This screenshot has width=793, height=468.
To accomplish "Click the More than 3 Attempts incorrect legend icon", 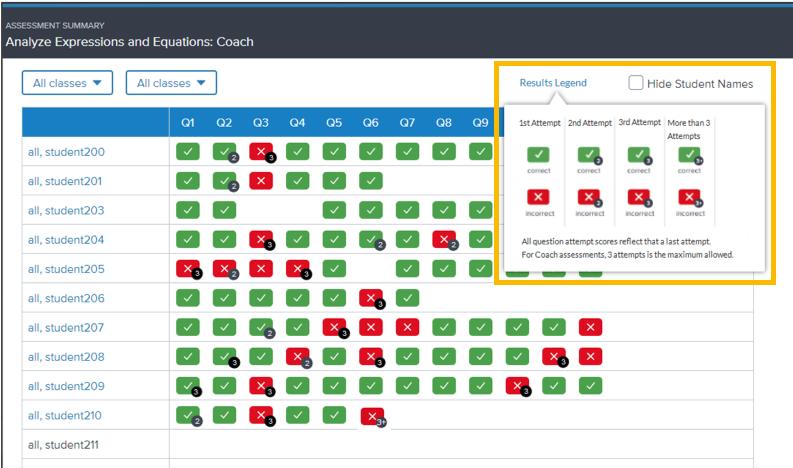I will tap(689, 198).
